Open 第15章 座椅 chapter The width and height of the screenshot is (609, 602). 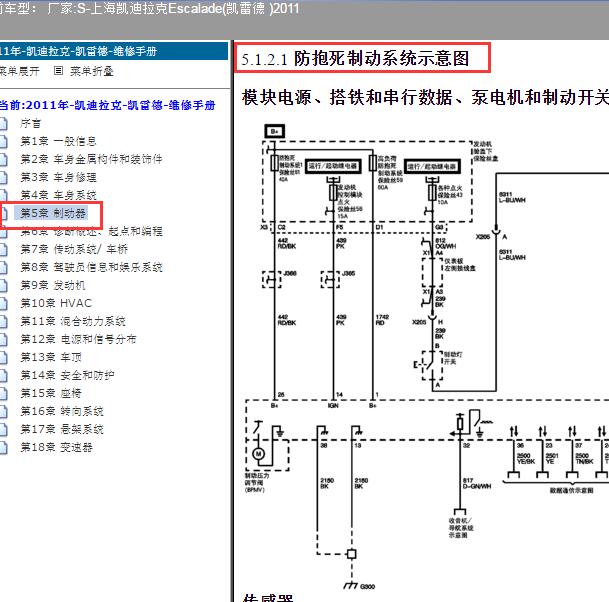51,393
